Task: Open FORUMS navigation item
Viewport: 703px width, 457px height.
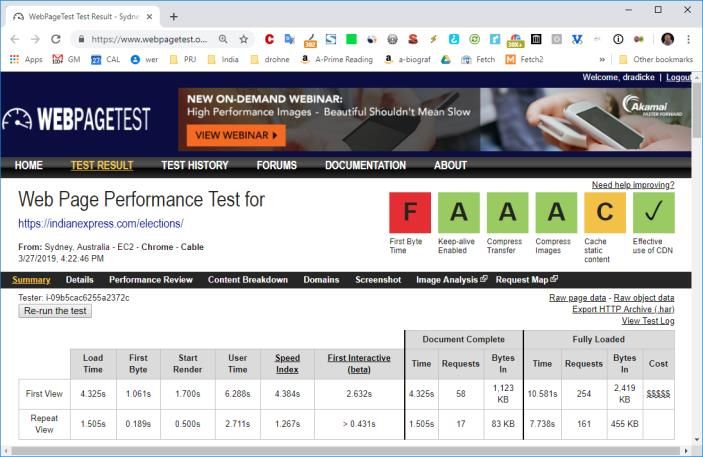Action: pos(277,165)
